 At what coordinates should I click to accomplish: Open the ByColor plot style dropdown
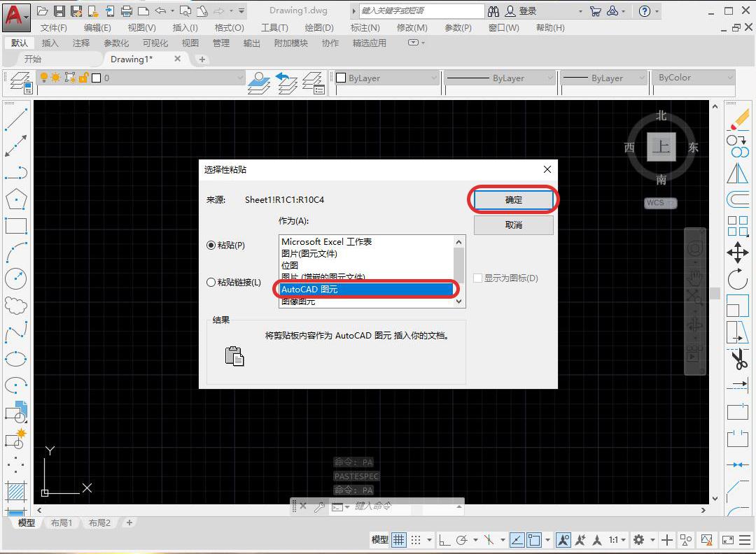click(730, 78)
